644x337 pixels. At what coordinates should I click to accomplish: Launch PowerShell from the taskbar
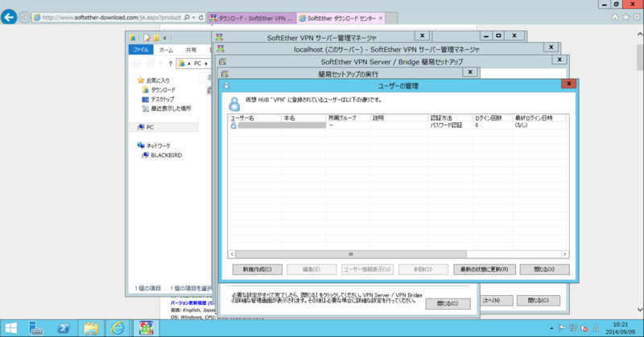click(64, 328)
